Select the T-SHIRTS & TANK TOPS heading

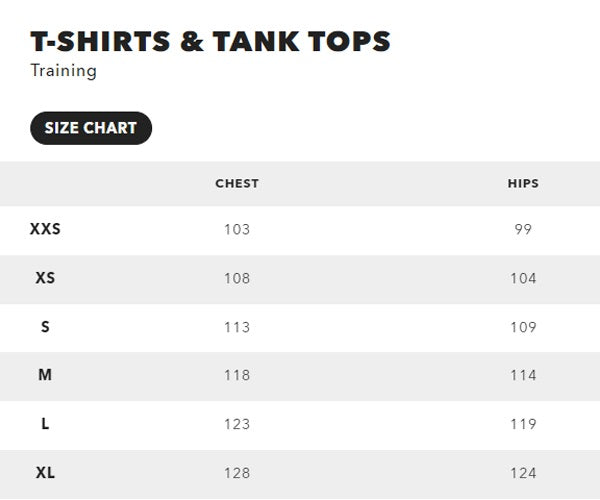tap(210, 41)
